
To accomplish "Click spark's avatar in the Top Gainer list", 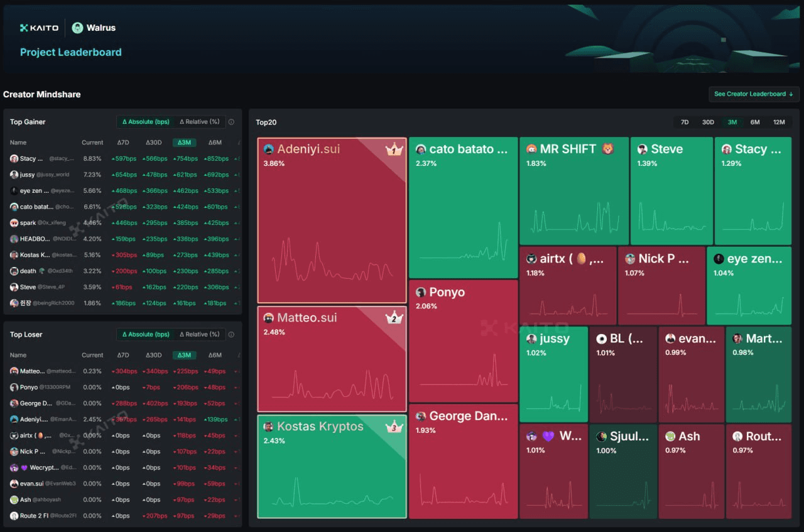I will tap(14, 223).
